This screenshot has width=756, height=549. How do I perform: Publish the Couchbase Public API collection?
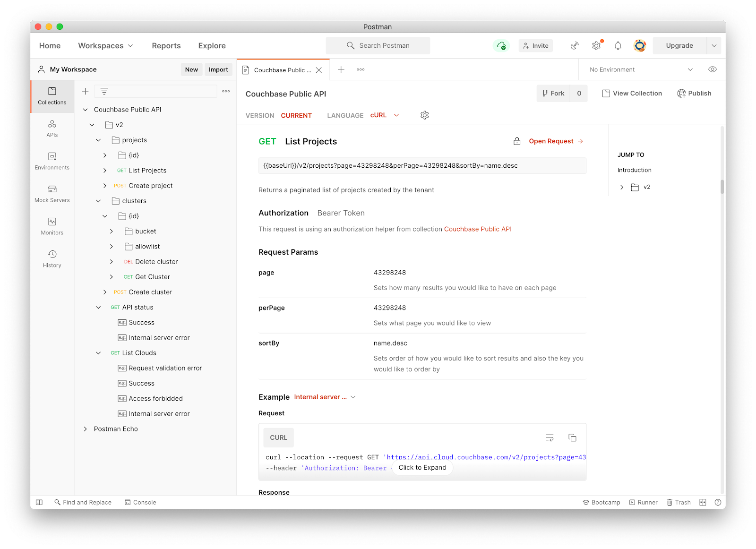(x=694, y=93)
